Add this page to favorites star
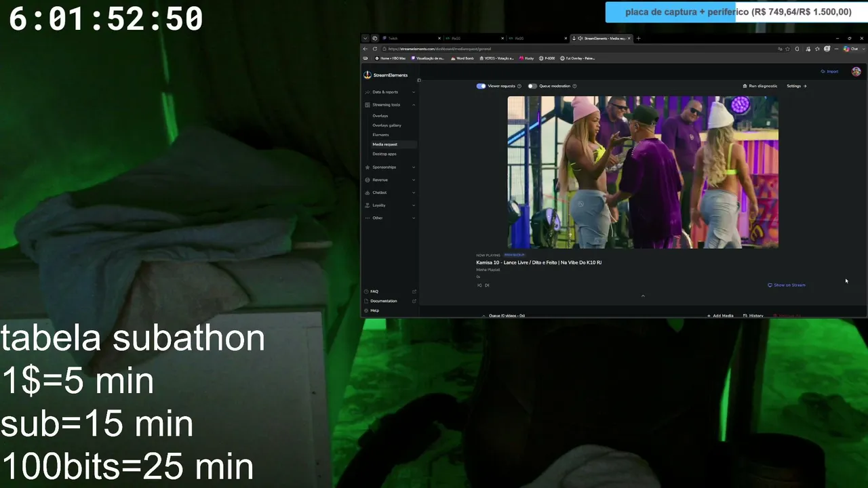The image size is (868, 488). pos(789,49)
